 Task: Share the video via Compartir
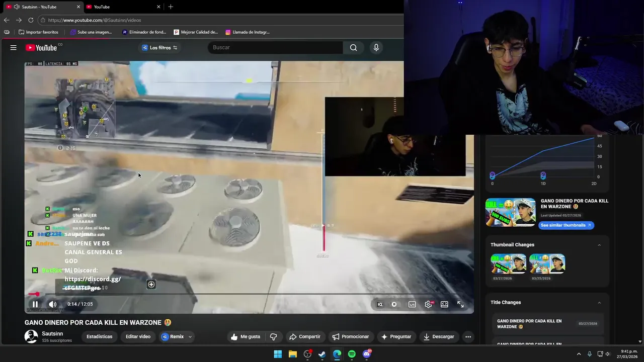[304, 337]
